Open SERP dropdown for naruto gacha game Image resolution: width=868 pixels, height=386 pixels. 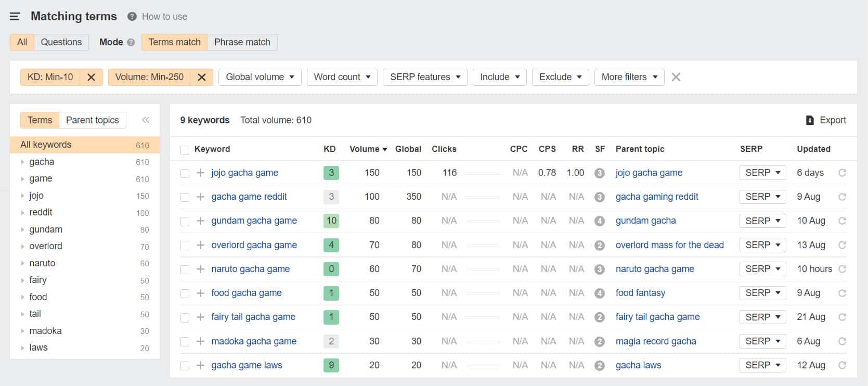(x=762, y=269)
